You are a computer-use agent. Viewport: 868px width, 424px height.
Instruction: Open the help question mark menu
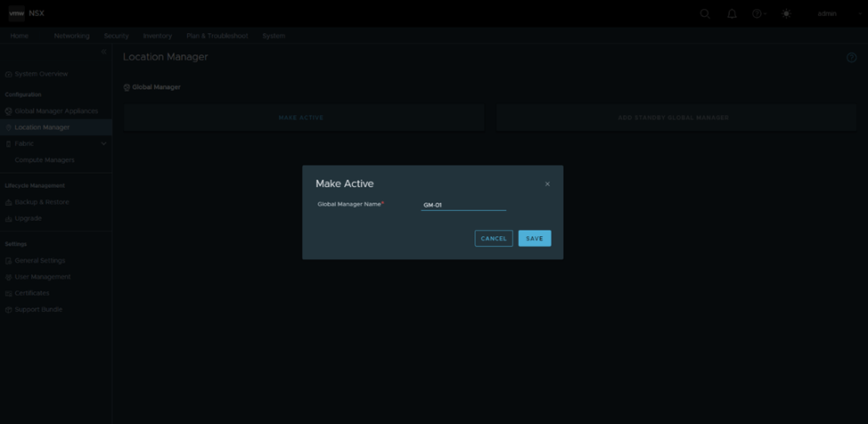pyautogui.click(x=758, y=13)
